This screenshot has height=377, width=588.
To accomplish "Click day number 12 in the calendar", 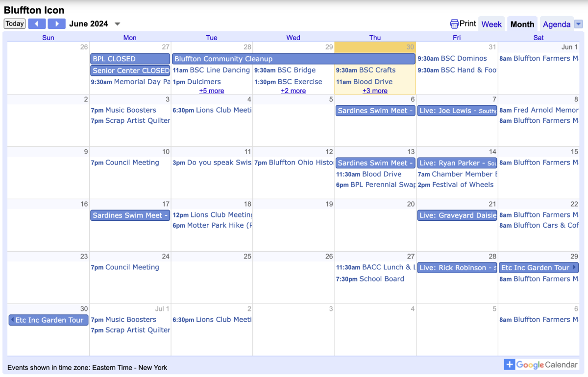I will click(329, 152).
